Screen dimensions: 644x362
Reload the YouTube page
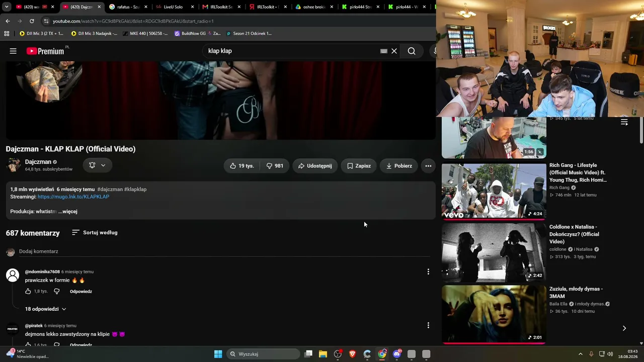pyautogui.click(x=32, y=21)
